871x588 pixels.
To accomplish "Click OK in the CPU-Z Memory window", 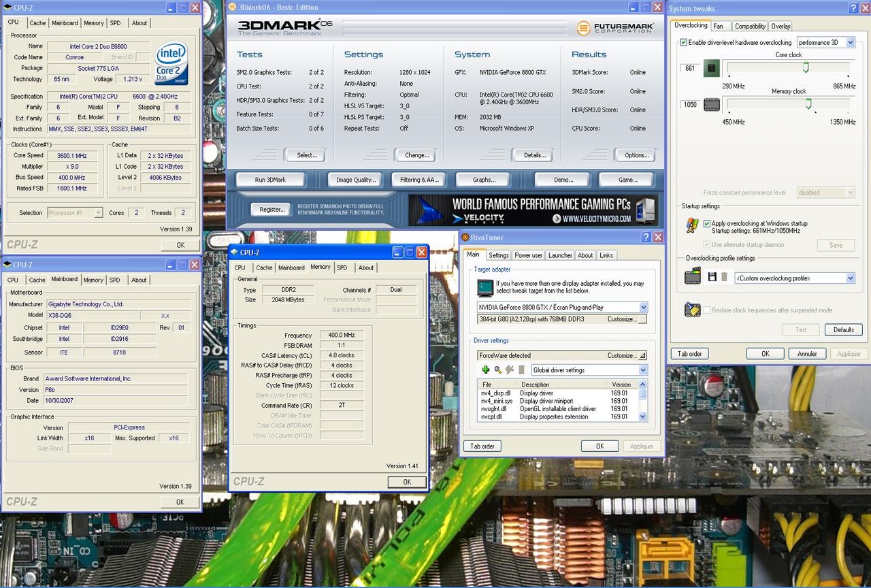I will tap(407, 482).
